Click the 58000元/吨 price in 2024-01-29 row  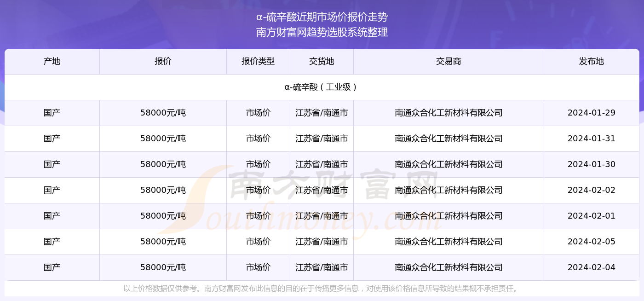pos(163,113)
